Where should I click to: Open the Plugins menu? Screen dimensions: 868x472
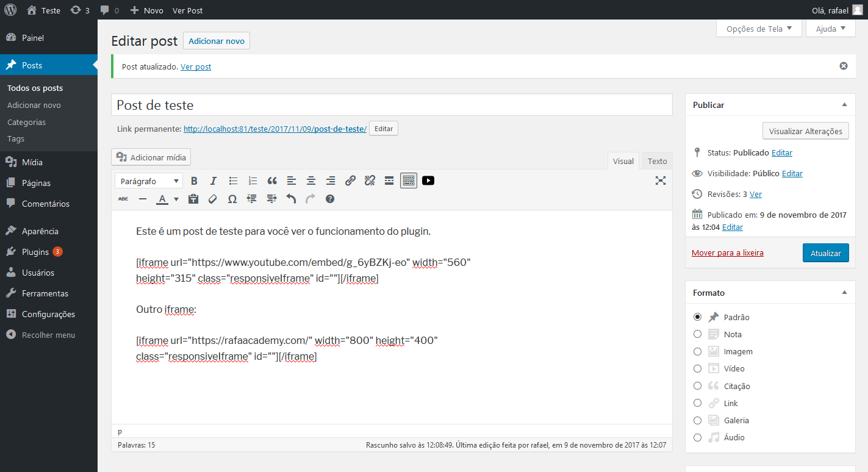pyautogui.click(x=49, y=252)
